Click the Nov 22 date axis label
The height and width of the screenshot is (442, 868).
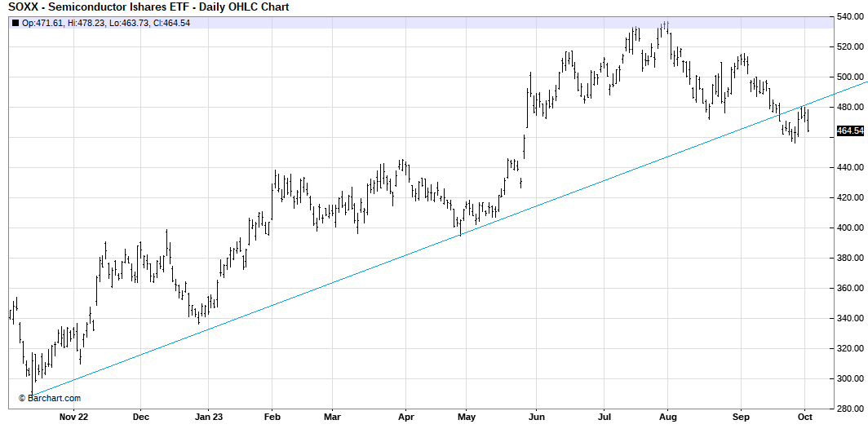(73, 417)
